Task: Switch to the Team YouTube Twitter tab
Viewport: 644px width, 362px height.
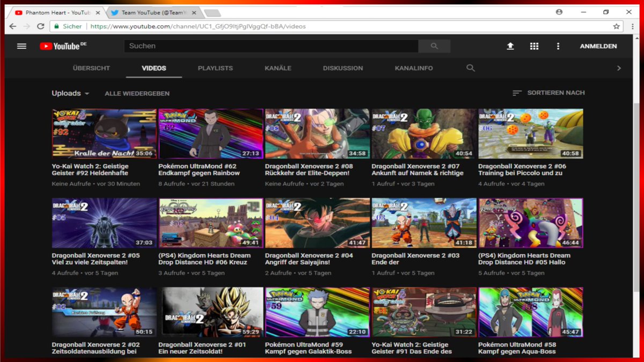Action: click(153, 12)
